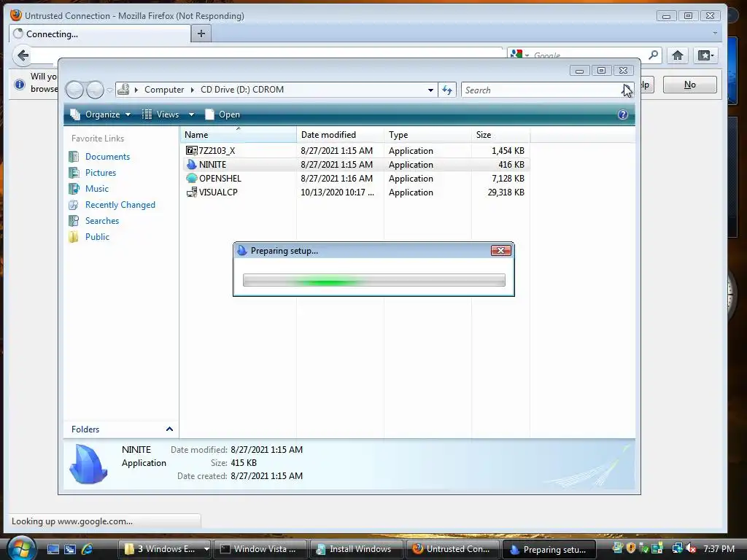
Task: Click Firefox home button
Action: point(678,55)
